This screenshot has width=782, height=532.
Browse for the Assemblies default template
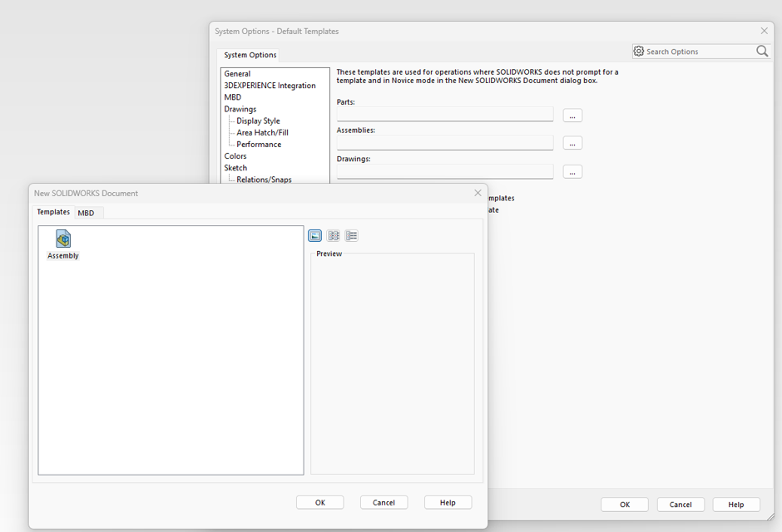572,144
